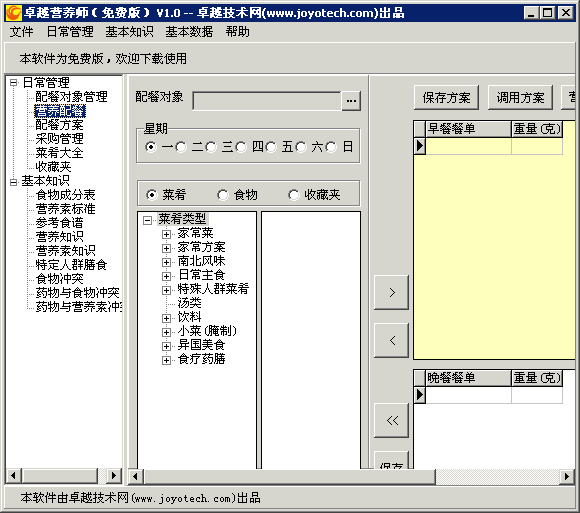Click the single right arrow transfer button
Screen dimensions: 580x513
pos(391,292)
